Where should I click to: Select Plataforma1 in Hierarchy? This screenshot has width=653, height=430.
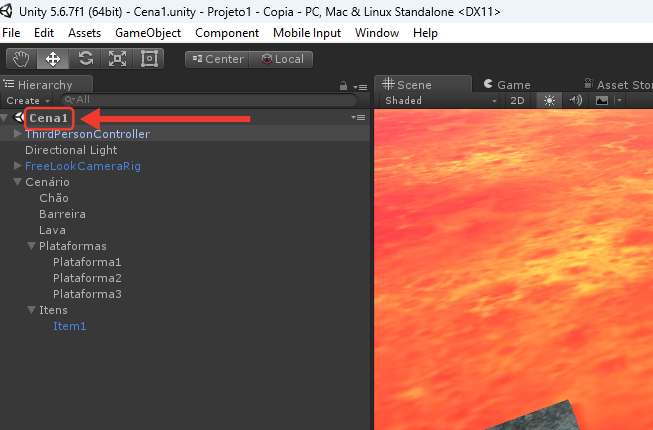[x=87, y=262]
